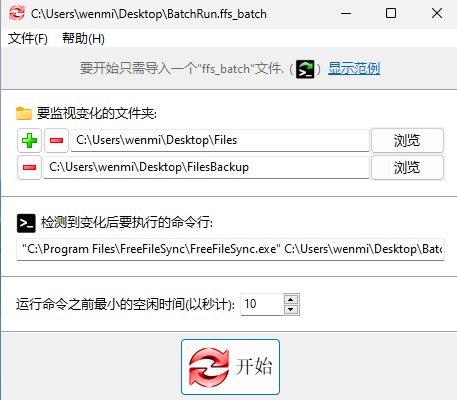Decrease idle time with the down spinner arrow
Image resolution: width=457 pixels, height=400 pixels.
pos(291,310)
